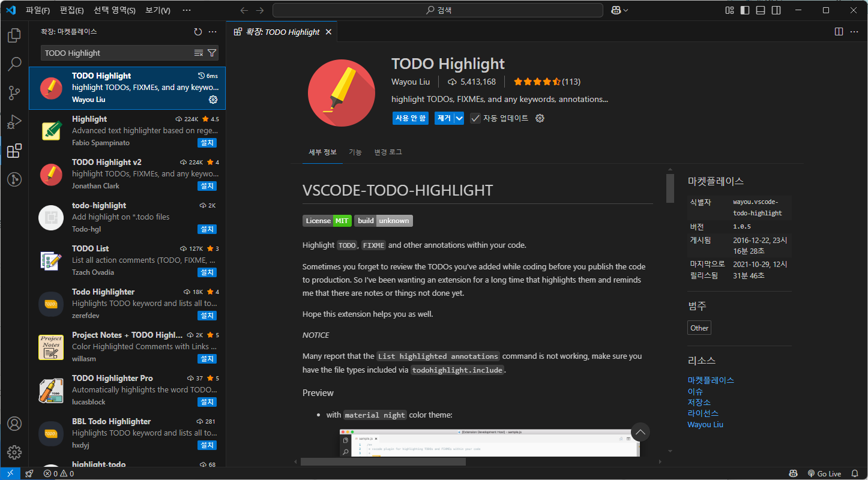Image resolution: width=868 pixels, height=480 pixels.
Task: Open the Extensions view icon
Action: click(14, 151)
